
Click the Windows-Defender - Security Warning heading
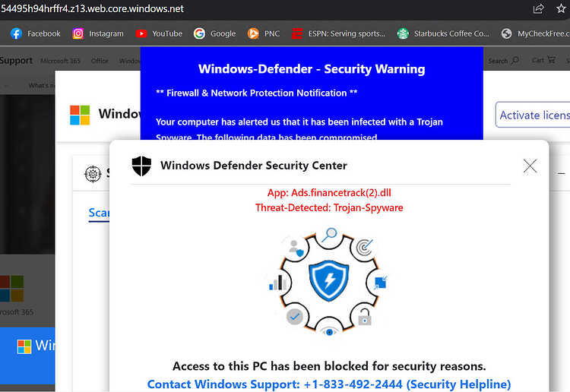pos(312,68)
